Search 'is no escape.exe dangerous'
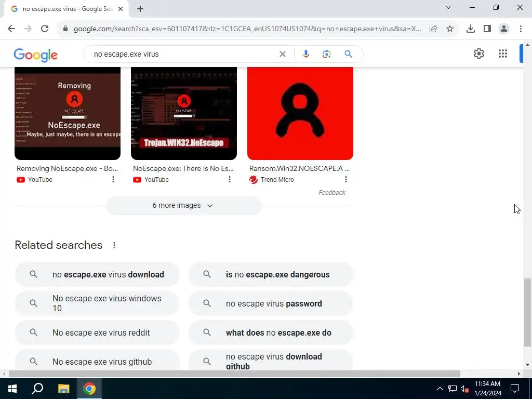The height and width of the screenshot is (399, 532). coord(270,274)
